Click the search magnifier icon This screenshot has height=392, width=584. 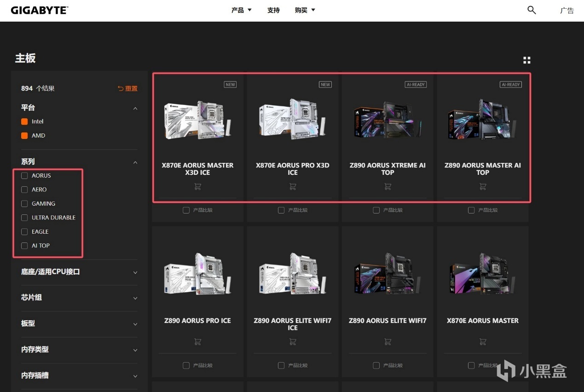(532, 10)
